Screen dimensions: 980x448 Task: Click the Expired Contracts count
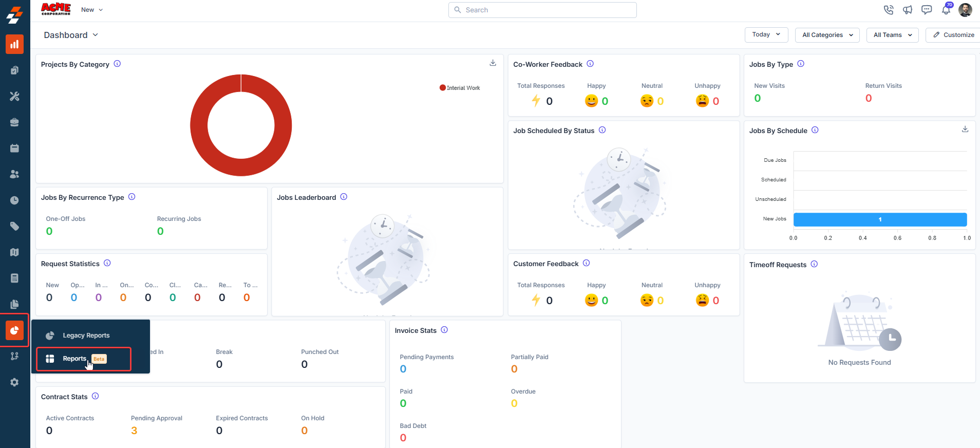pos(219,431)
